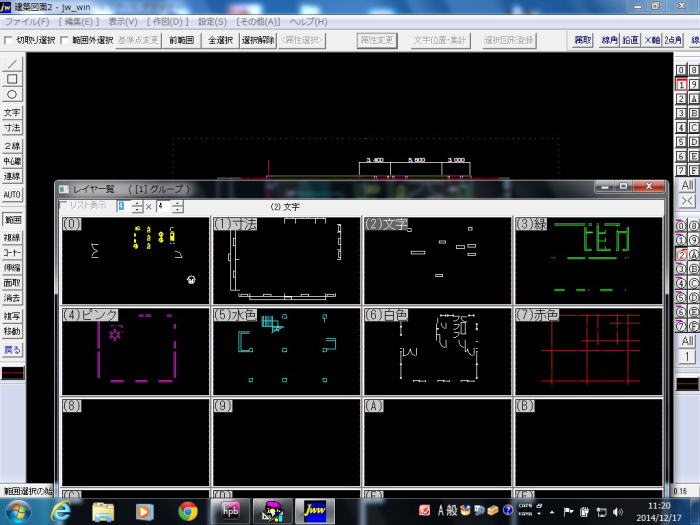This screenshot has height=525, width=700.
Task: Select the circle drawing tool
Action: pos(12,94)
